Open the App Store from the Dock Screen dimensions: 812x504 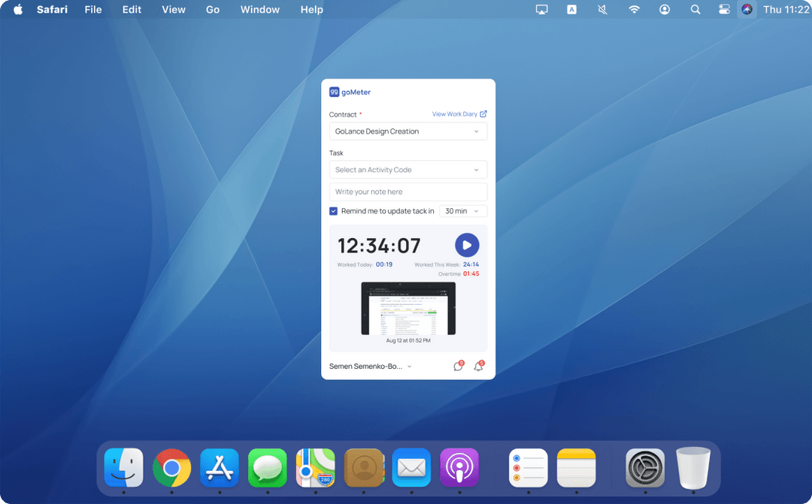tap(220, 467)
